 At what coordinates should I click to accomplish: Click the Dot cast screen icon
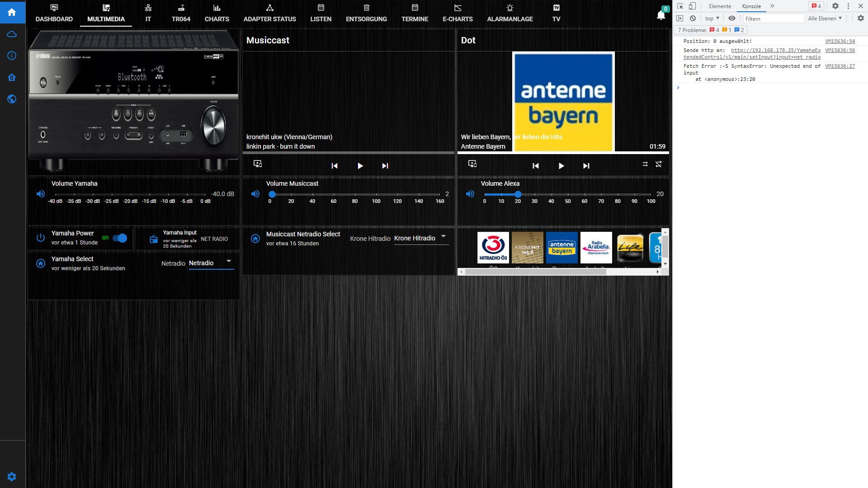pyautogui.click(x=472, y=164)
